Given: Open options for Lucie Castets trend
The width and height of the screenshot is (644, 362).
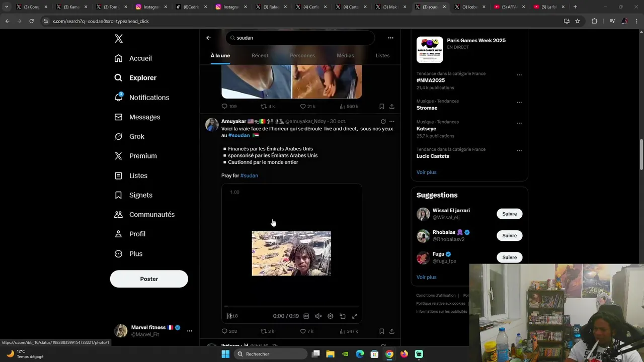Looking at the screenshot, I should pos(519,151).
